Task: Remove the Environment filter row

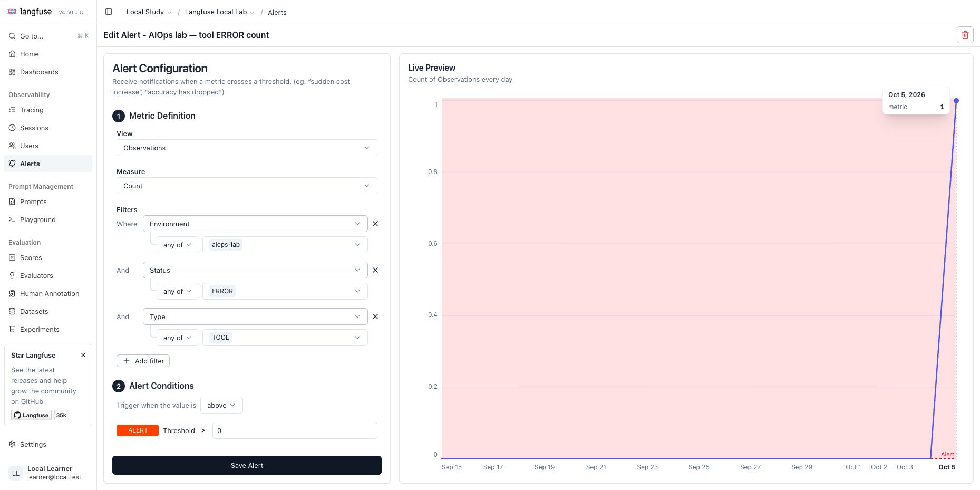Action: click(x=375, y=224)
